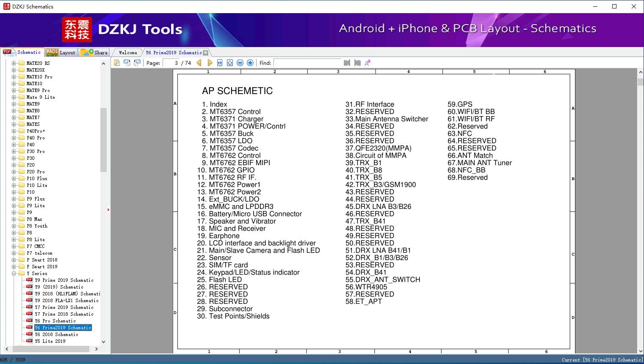
Task: Click the page number input box
Action: [x=171, y=63]
